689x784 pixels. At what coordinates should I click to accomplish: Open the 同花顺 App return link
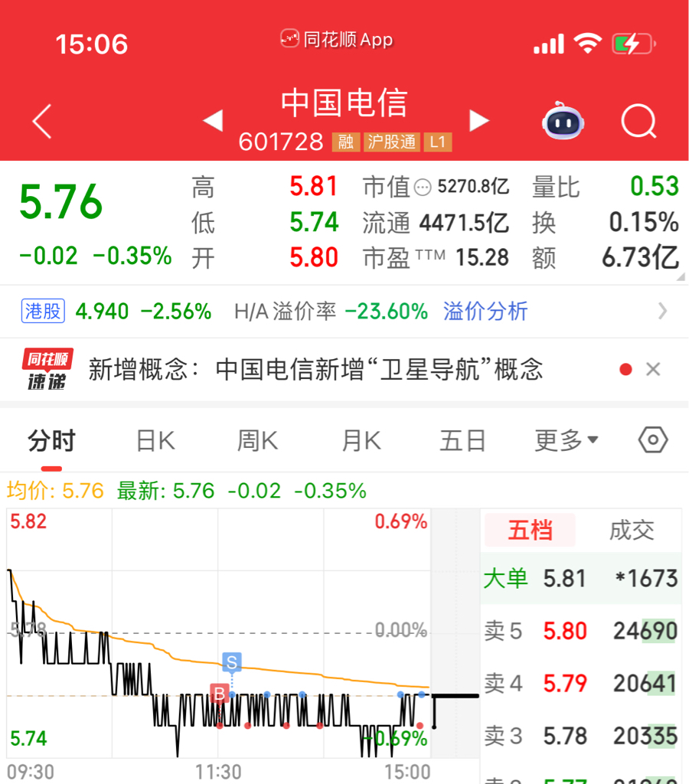(x=337, y=39)
